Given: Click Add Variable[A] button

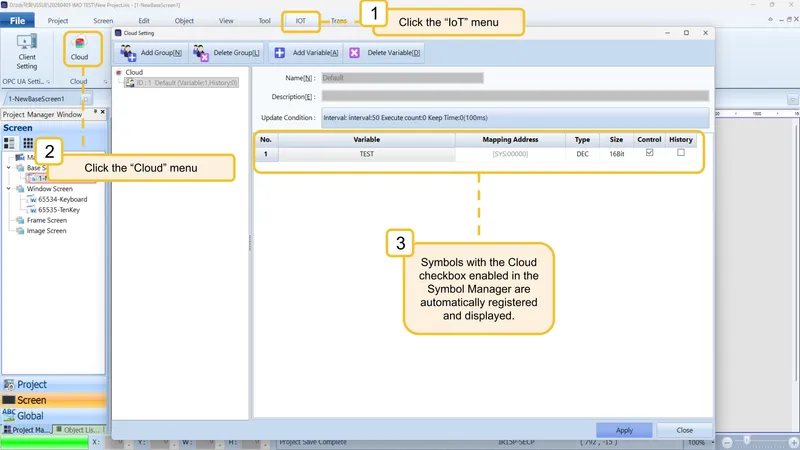Looking at the screenshot, I should 306,53.
